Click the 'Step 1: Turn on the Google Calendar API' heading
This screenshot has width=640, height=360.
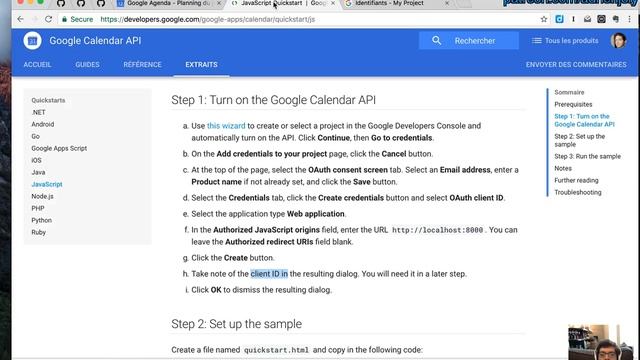click(273, 100)
